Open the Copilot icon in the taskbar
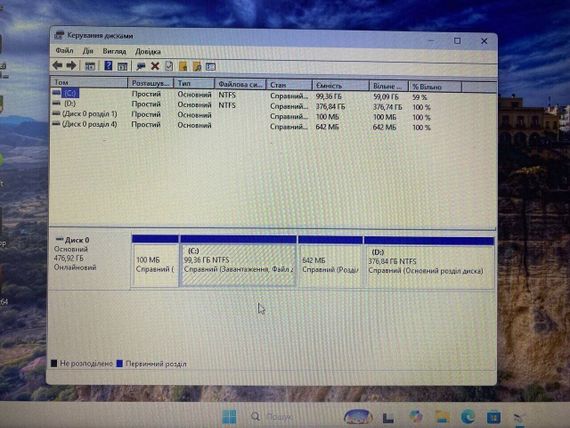The width and height of the screenshot is (570, 428). tap(416, 417)
